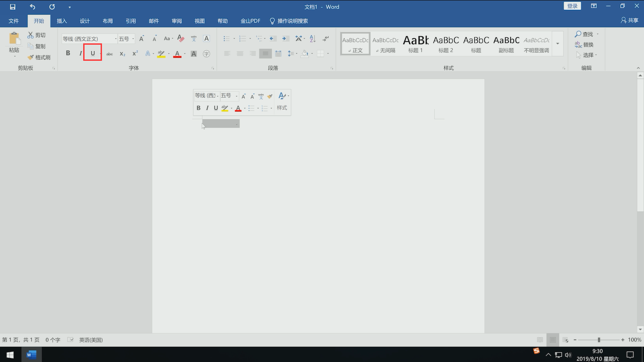Viewport: 644px width, 362px height.
Task: Apply bullet list from ribbon
Action: 227,39
